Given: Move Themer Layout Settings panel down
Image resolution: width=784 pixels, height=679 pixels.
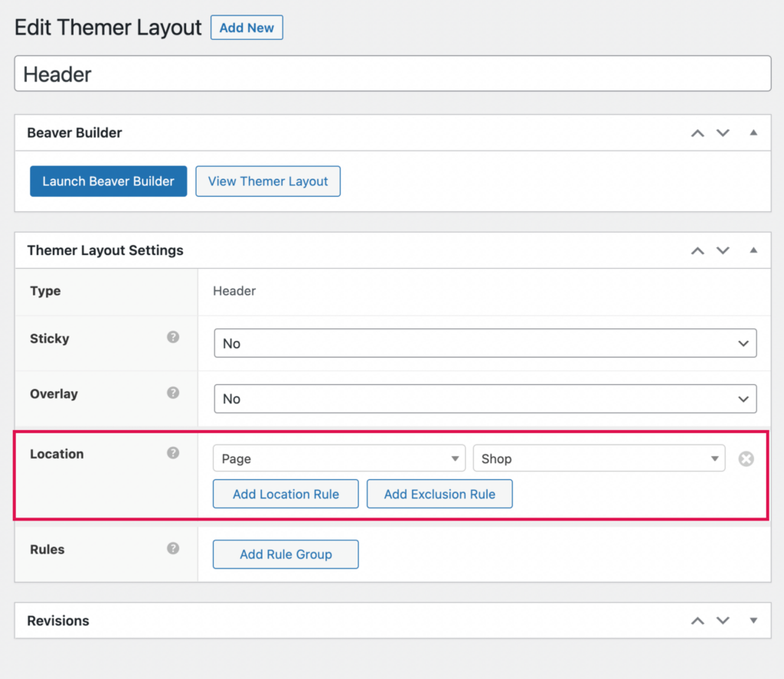Looking at the screenshot, I should point(723,251).
